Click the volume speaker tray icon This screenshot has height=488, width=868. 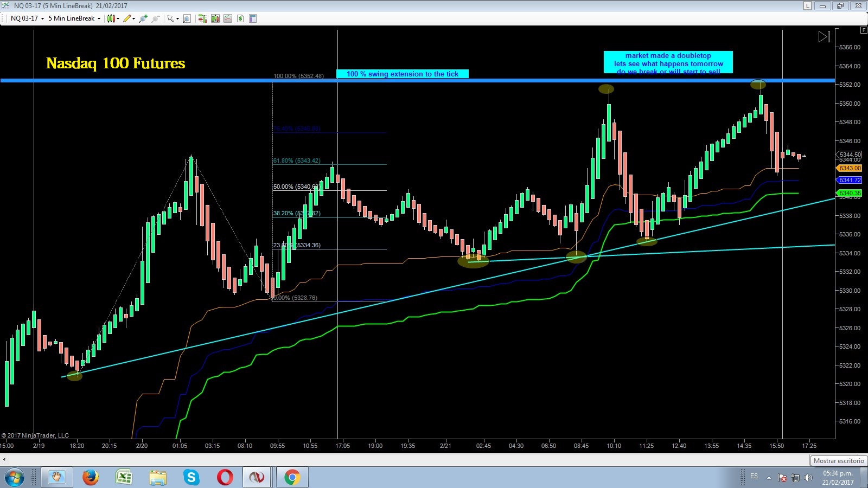(808, 478)
